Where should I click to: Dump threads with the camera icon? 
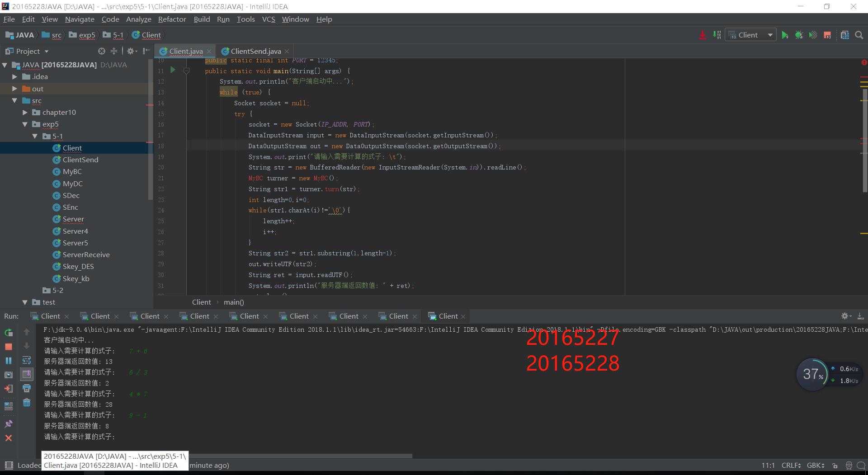[x=9, y=375]
